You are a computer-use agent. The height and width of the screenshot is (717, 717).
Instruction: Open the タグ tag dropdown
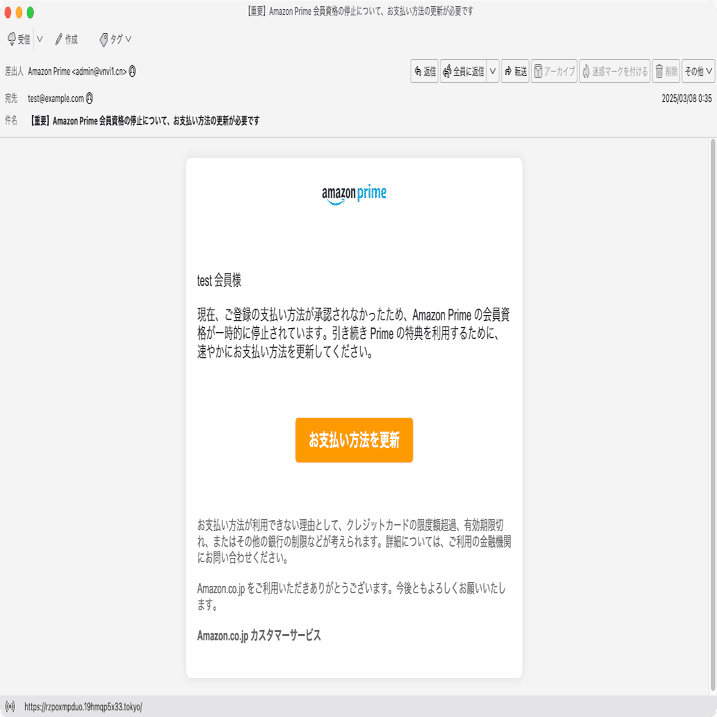point(115,39)
